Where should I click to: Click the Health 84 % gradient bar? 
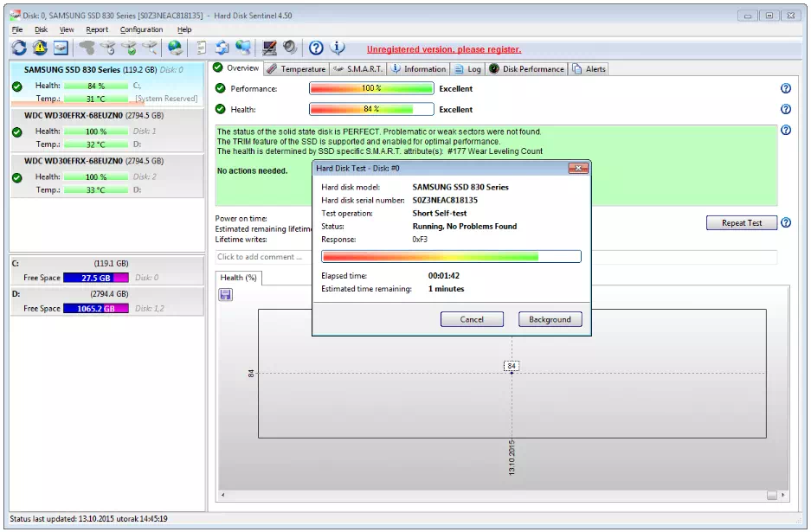[371, 109]
